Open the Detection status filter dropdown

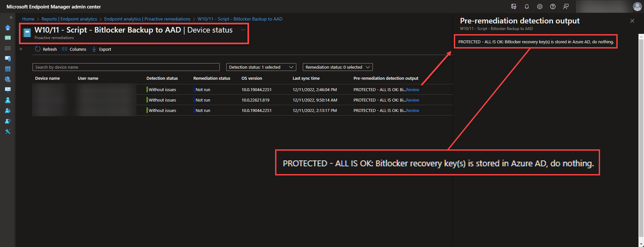click(x=261, y=67)
